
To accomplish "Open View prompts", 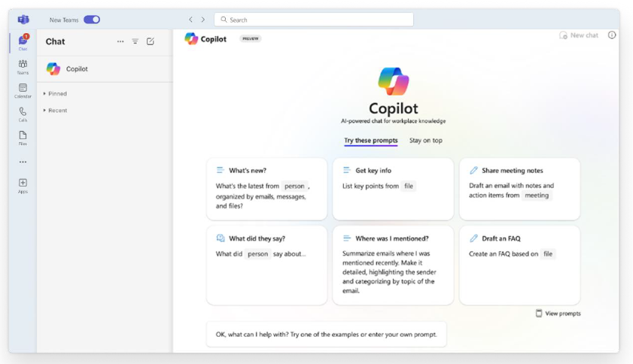I will click(x=558, y=314).
